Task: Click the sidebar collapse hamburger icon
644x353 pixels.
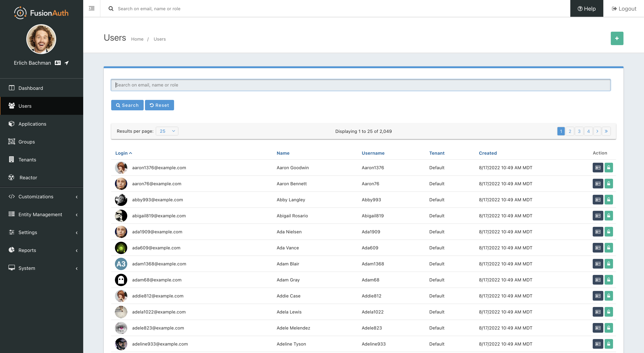Action: (x=91, y=9)
